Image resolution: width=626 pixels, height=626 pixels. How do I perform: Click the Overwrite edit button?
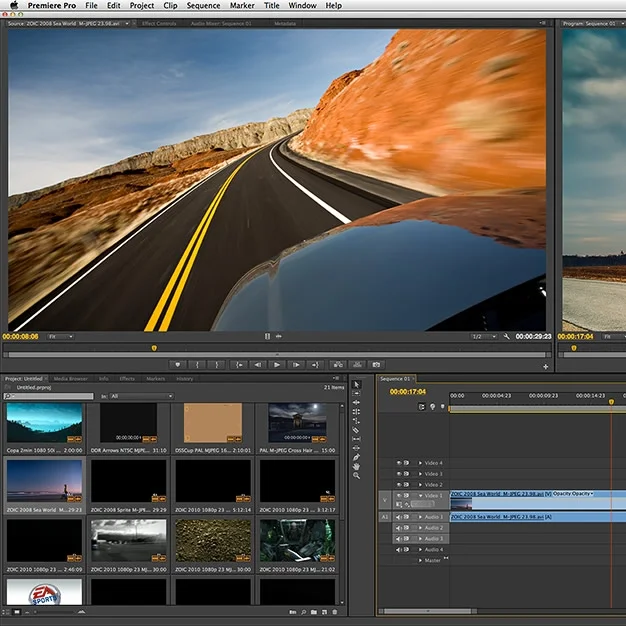(x=357, y=365)
